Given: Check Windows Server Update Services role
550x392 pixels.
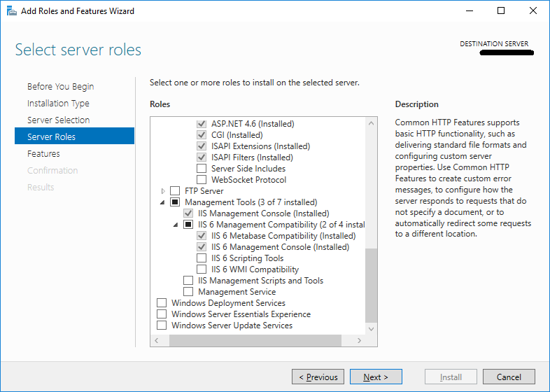Looking at the screenshot, I should pos(162,325).
